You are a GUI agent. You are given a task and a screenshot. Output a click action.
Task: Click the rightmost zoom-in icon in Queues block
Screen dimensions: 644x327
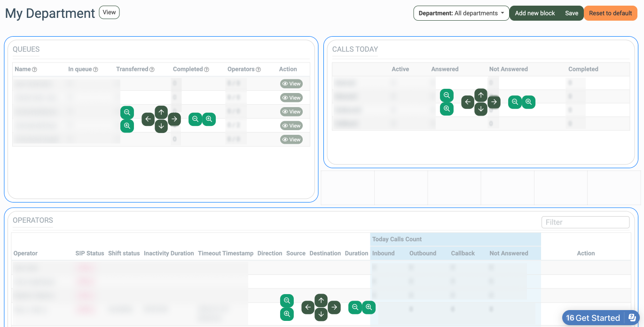pos(209,119)
